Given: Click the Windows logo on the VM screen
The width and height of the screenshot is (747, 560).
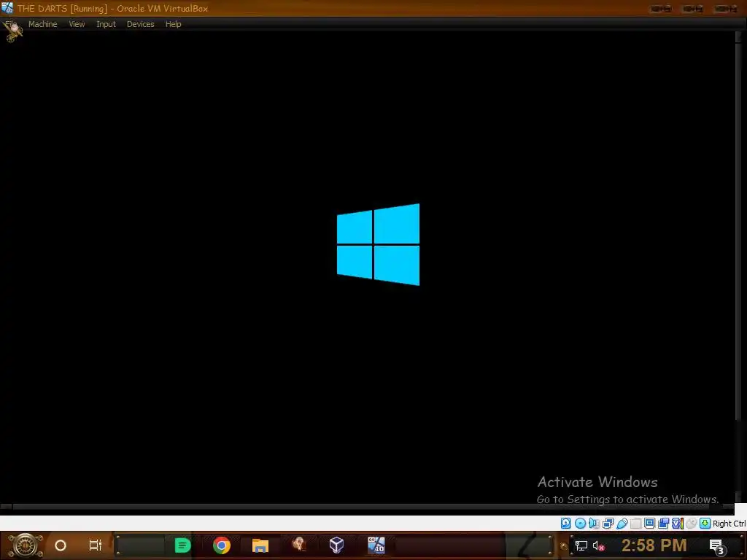Looking at the screenshot, I should (379, 245).
